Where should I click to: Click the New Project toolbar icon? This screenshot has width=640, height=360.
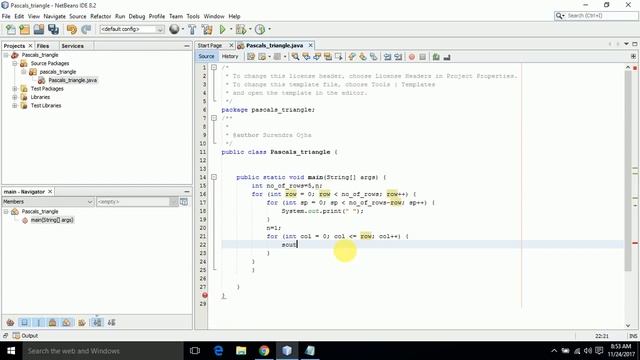click(x=24, y=29)
